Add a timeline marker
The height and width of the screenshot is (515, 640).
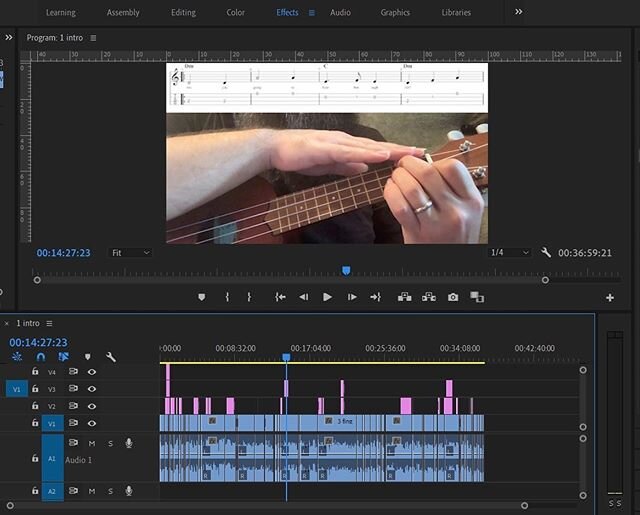pyautogui.click(x=87, y=357)
